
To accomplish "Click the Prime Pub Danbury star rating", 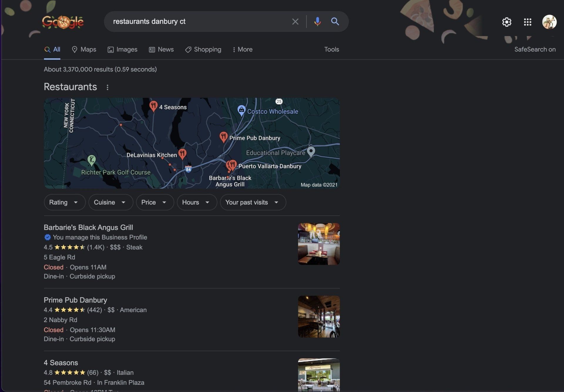I will (x=70, y=310).
